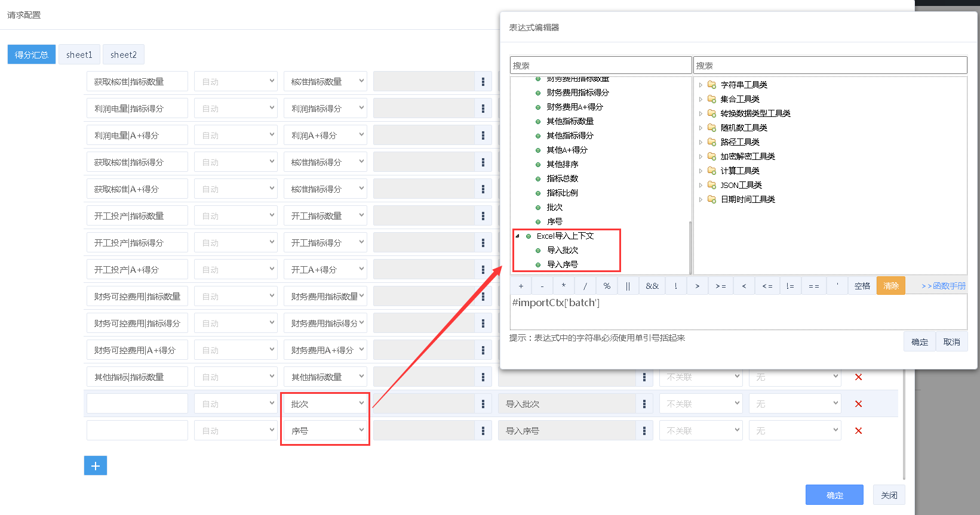Insert the && operator into expression

coord(652,286)
